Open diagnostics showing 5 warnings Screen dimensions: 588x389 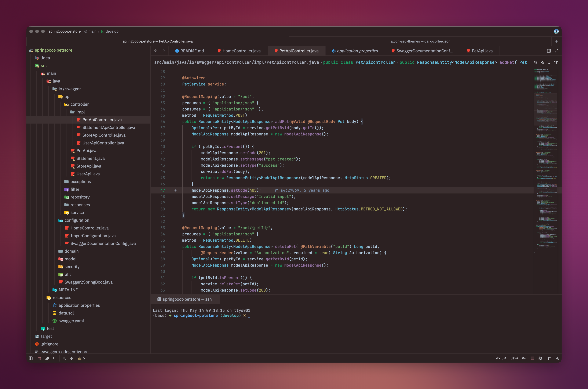[x=81, y=358]
